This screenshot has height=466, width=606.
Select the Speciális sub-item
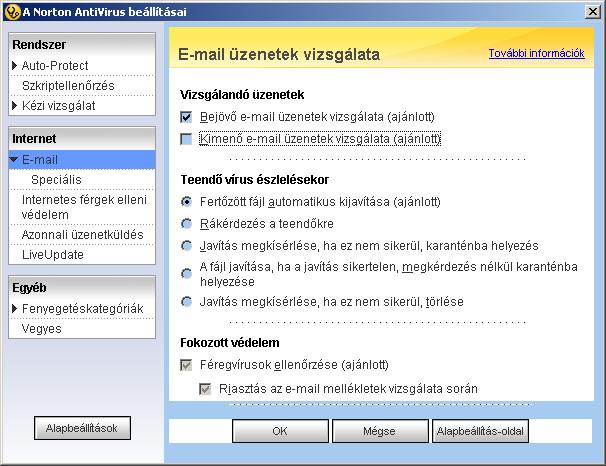56,180
